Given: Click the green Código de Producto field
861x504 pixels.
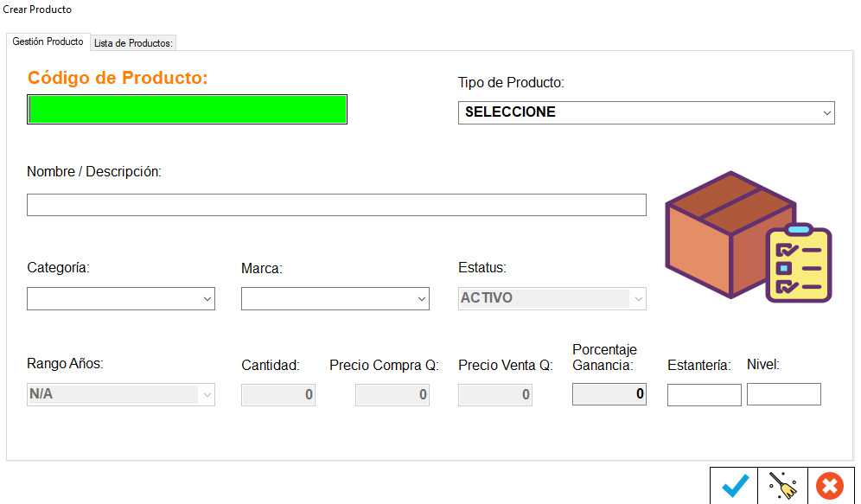Looking at the screenshot, I should 188,110.
